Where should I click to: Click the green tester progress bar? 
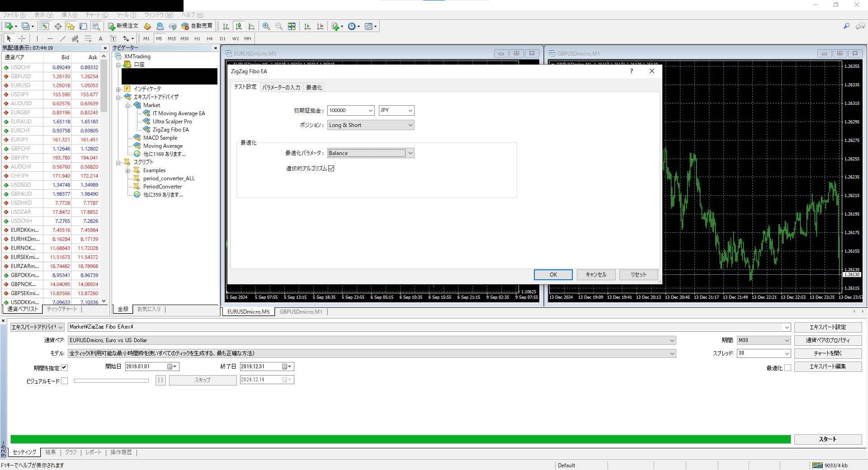(401, 439)
